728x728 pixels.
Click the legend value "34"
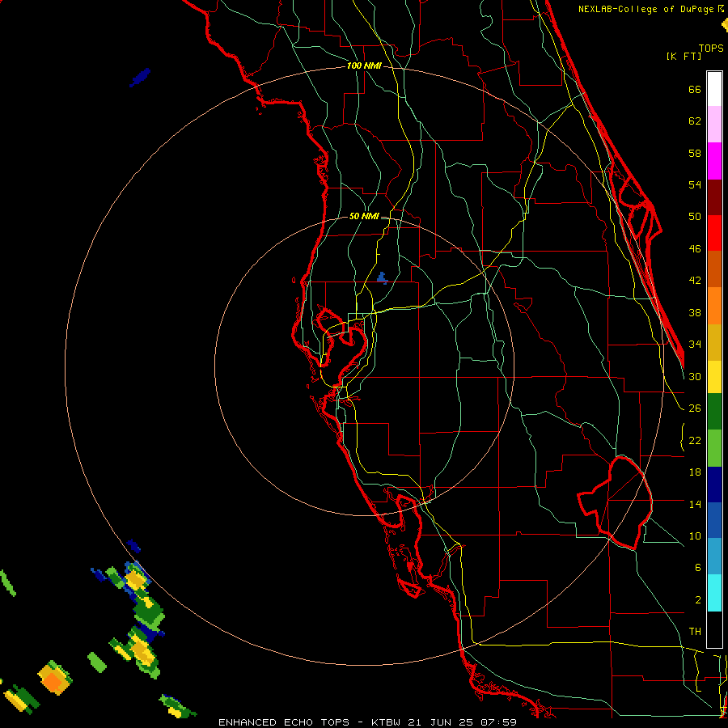tap(695, 345)
